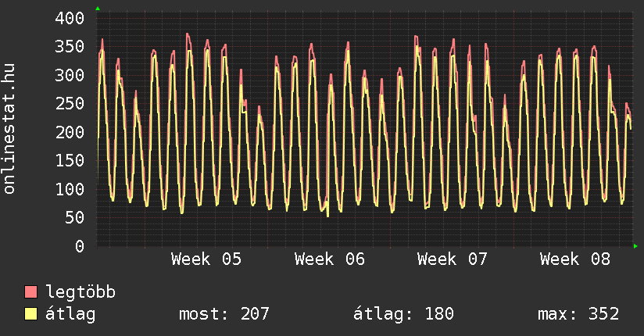Click the 50 y-axis value
This screenshot has width=644, height=336.
pos(74,217)
